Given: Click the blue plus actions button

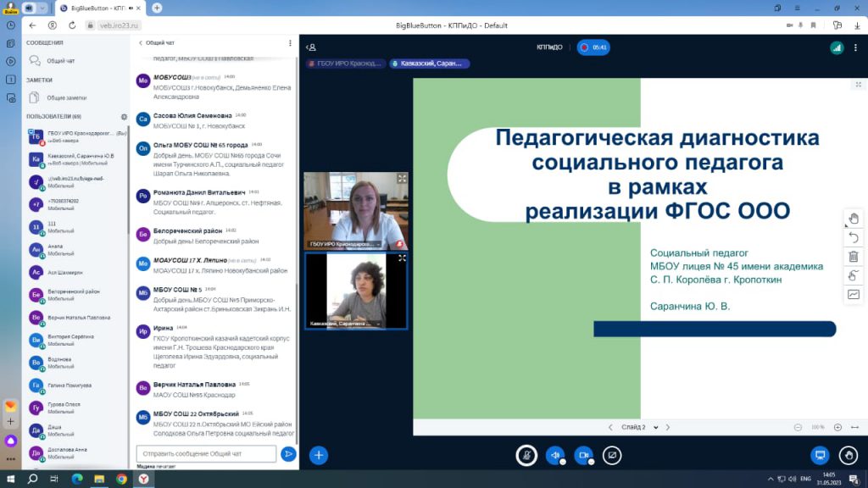Looking at the screenshot, I should click(x=319, y=455).
